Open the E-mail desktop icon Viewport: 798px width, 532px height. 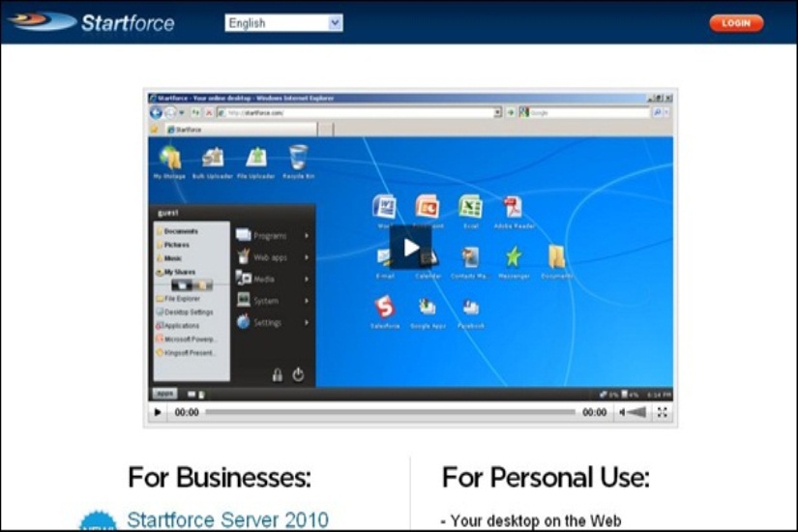coord(384,262)
